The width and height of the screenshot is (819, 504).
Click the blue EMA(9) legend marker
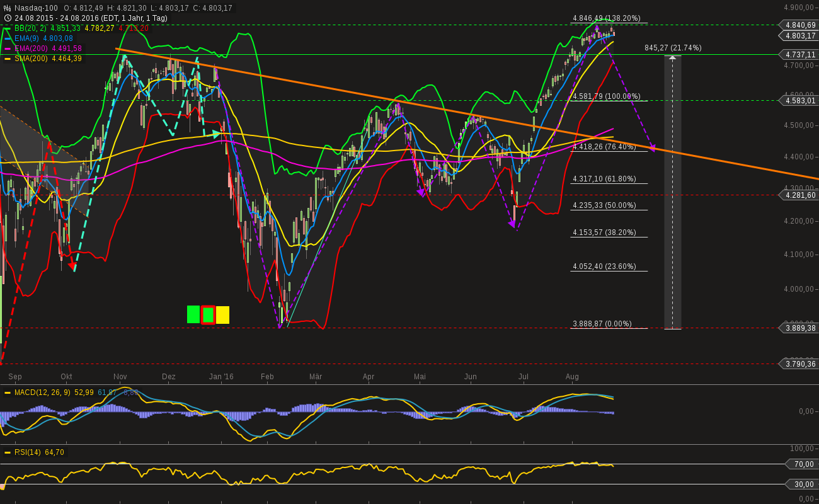pyautogui.click(x=8, y=38)
